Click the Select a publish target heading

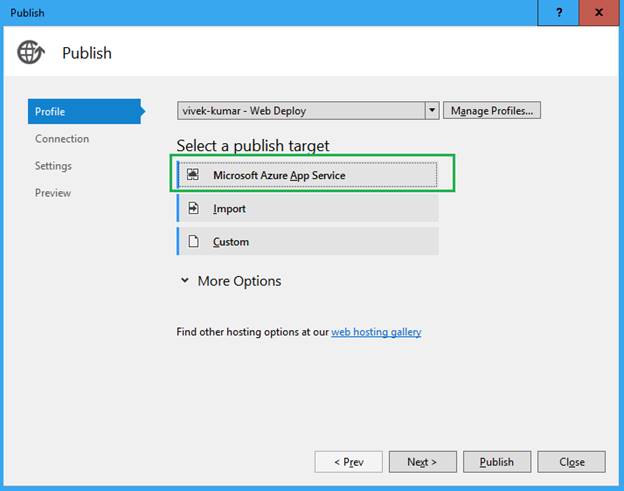tap(253, 146)
